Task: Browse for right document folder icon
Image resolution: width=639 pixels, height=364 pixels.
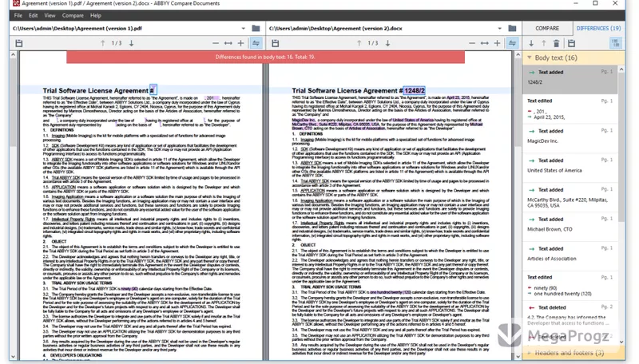Action: click(512, 29)
